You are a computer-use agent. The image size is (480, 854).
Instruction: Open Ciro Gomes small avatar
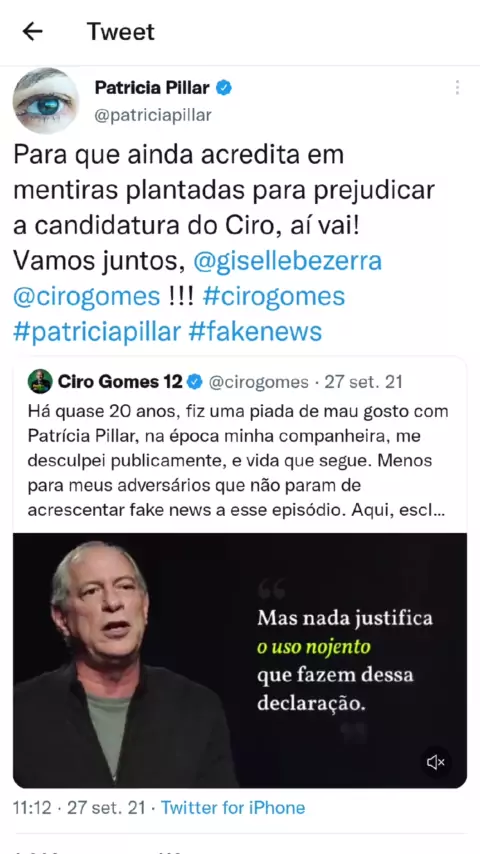[x=40, y=382]
